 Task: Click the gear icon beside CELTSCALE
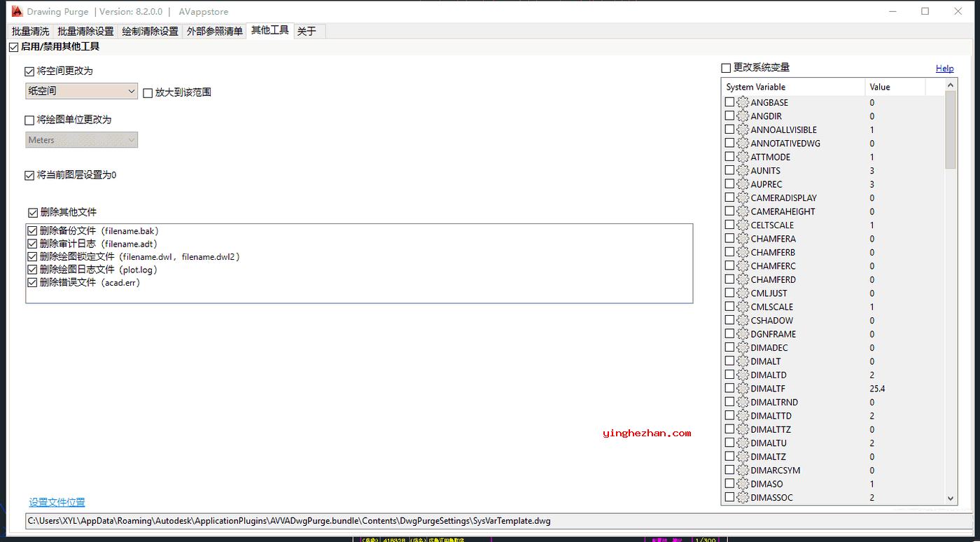(x=743, y=225)
